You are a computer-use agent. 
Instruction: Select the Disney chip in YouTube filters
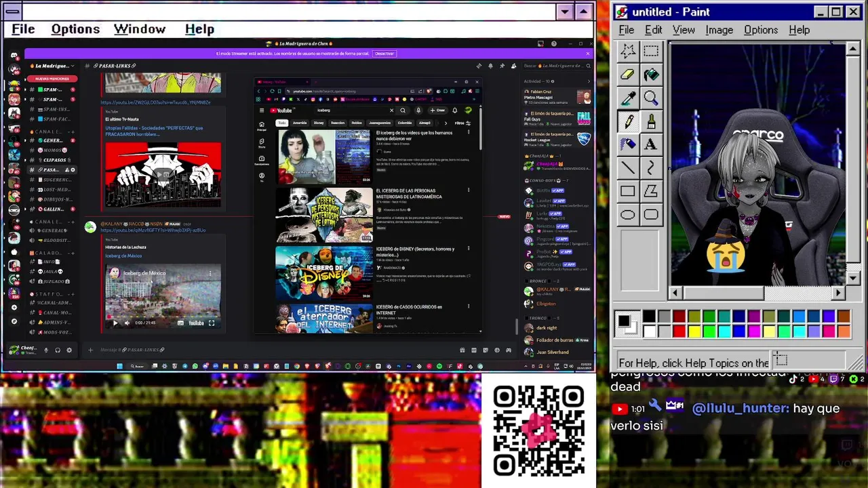[319, 123]
